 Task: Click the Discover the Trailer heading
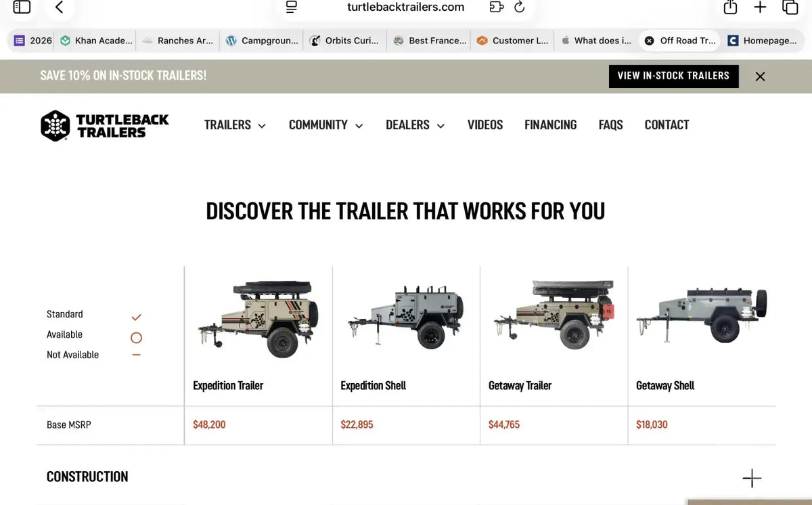pyautogui.click(x=405, y=211)
